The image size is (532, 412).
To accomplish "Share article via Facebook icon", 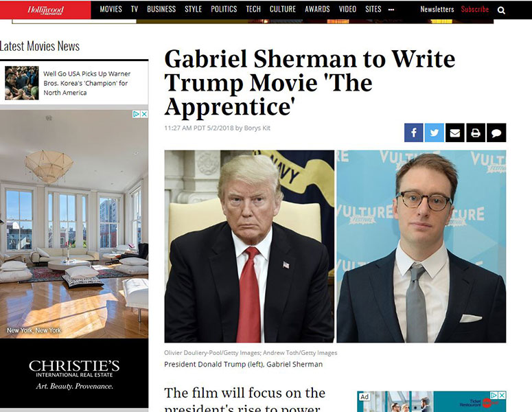I will (x=414, y=133).
